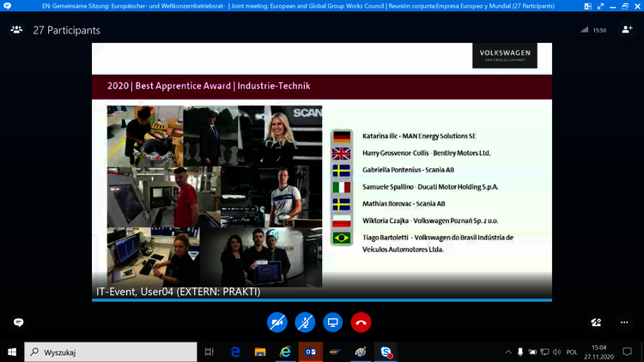Screen dimensions: 644x362
Task: Toggle the camera video button
Action: click(277, 323)
